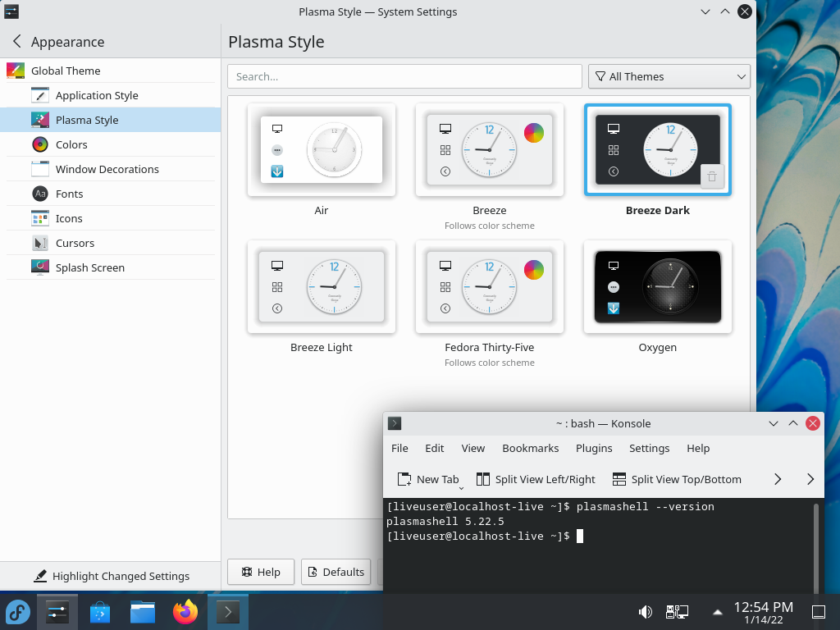Open the New Tab dropdown arrow
840x630 pixels.
point(461,488)
